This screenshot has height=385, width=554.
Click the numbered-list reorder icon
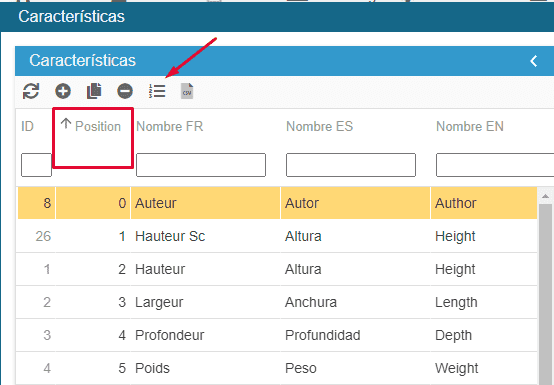point(157,91)
